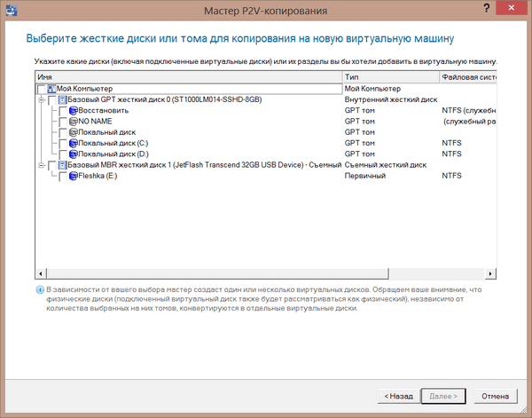
Task: Tick the NO NAME volume checkbox
Action: (x=63, y=122)
